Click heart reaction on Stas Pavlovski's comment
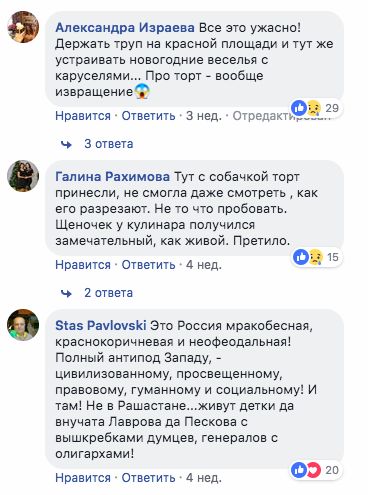This screenshot has height=495, width=368. click(x=313, y=470)
